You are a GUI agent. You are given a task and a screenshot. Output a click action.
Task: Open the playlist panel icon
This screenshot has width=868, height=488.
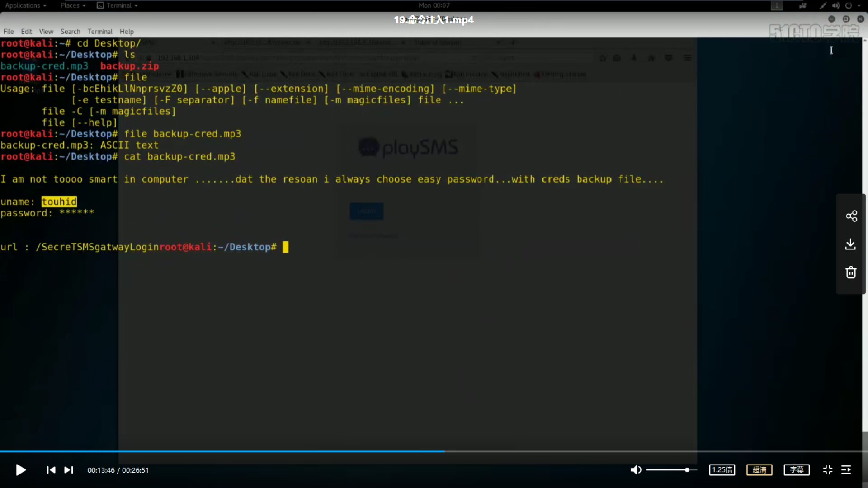(x=846, y=470)
